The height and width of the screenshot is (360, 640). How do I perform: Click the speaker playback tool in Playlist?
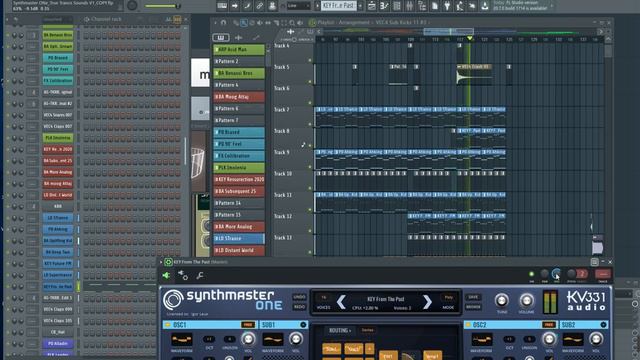300,23
